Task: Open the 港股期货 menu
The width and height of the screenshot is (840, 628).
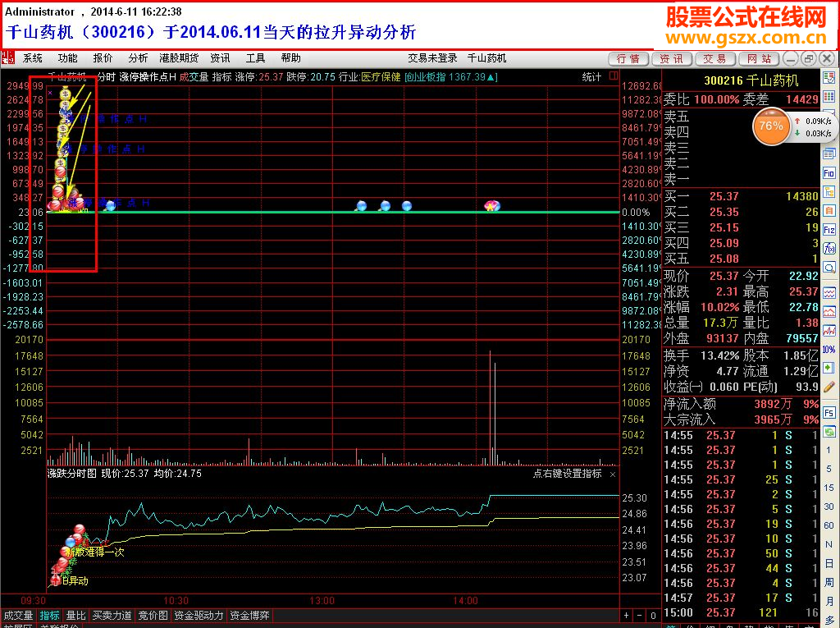Action: pos(179,58)
